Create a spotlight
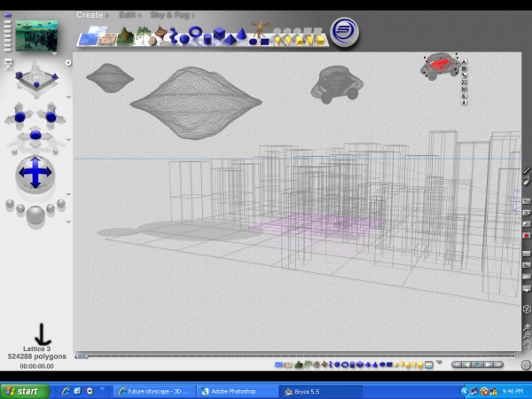Screen dimensions: 532x399 pyautogui.click(x=288, y=41)
